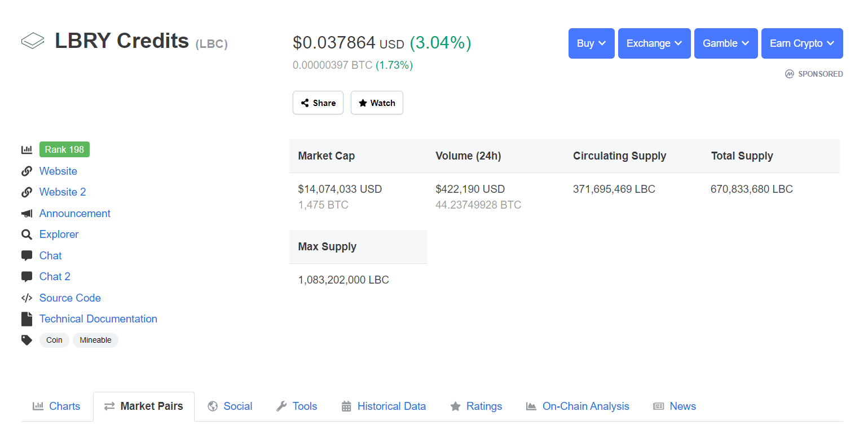Click the tag icon beside Coin label
Viewport: 868px width, 429px height.
tap(27, 340)
